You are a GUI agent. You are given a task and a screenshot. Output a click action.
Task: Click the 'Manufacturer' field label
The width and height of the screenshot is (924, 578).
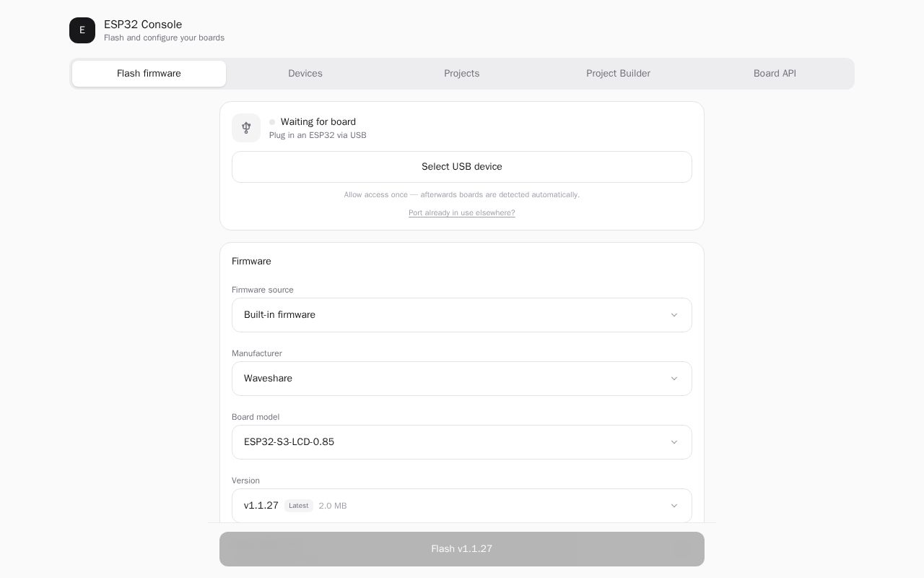tap(257, 353)
